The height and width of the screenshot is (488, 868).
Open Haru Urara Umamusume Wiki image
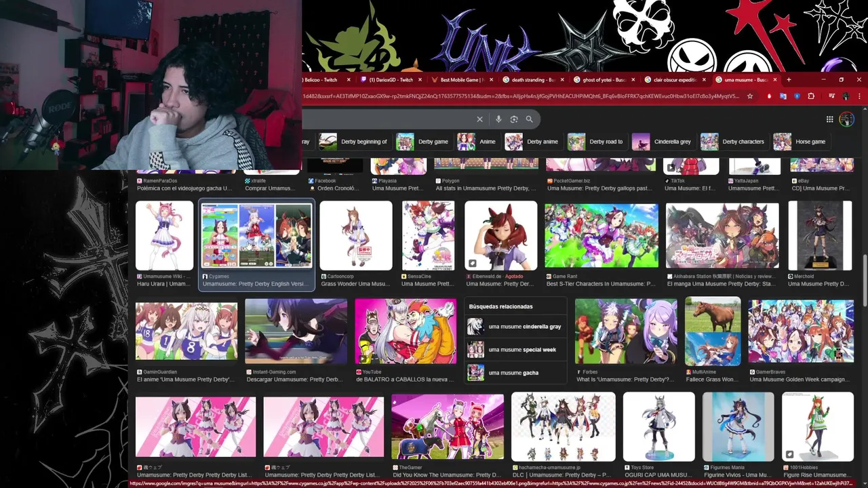pyautogui.click(x=164, y=236)
